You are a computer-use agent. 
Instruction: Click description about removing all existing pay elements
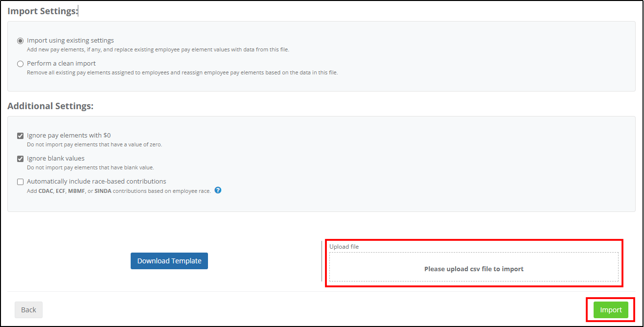182,72
